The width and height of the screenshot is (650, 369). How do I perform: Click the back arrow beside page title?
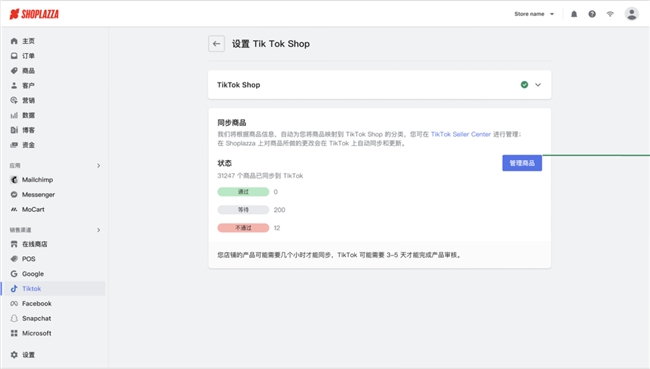point(216,44)
